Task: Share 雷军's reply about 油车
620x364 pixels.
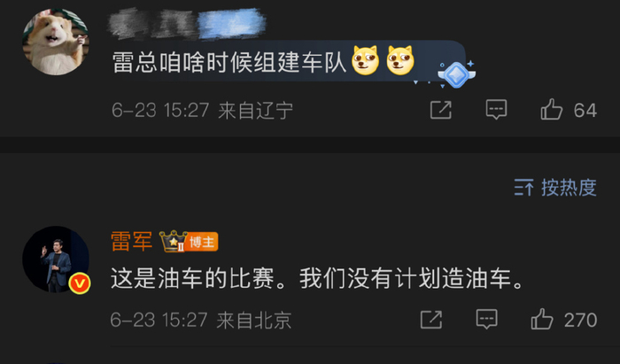Action: pyautogui.click(x=431, y=320)
